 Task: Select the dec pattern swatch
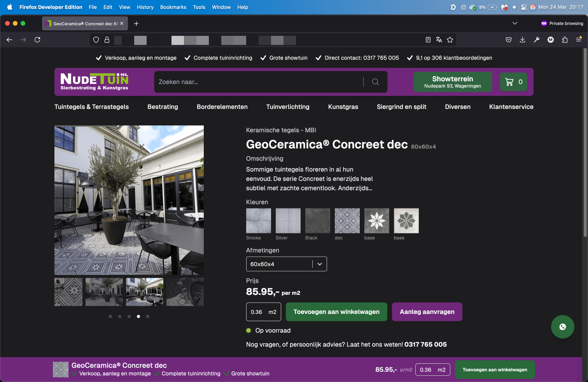(x=347, y=221)
